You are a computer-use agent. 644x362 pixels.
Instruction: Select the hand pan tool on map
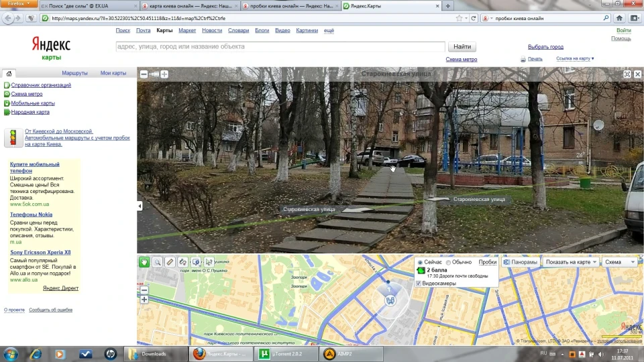[144, 262]
